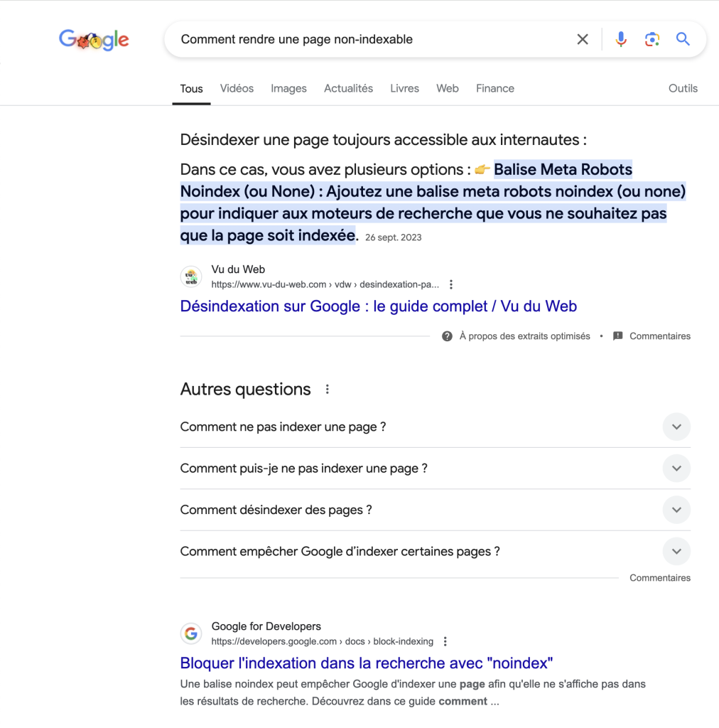Open the three-dot menu next to Vu du Web URL

point(451,284)
